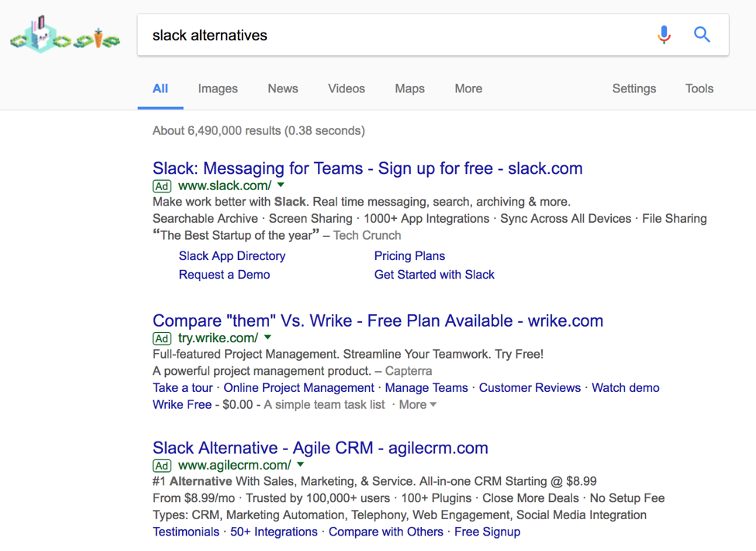Click the Customer Reviews link for Wrike
Viewport: 756px width, 551px height.
pyautogui.click(x=530, y=388)
